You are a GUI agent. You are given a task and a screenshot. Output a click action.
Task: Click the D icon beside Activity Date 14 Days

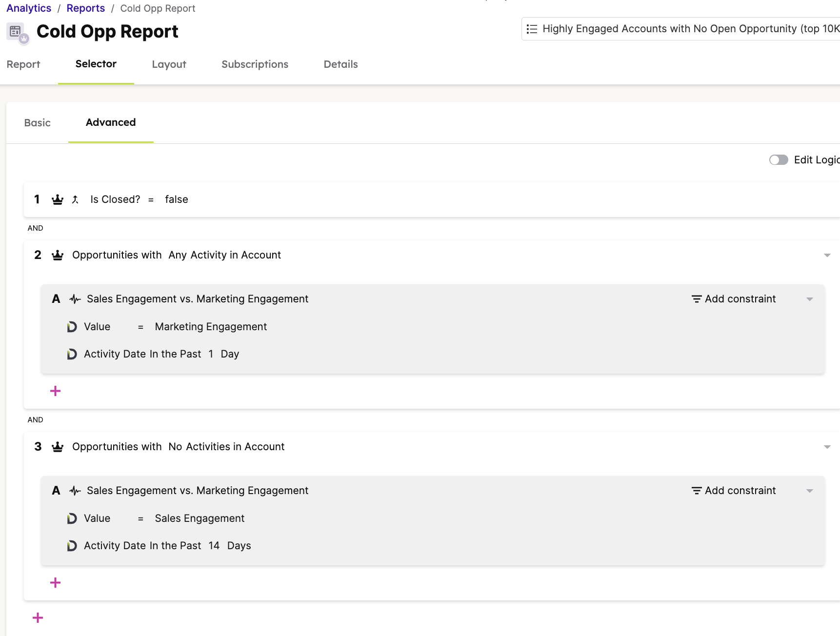click(x=72, y=546)
